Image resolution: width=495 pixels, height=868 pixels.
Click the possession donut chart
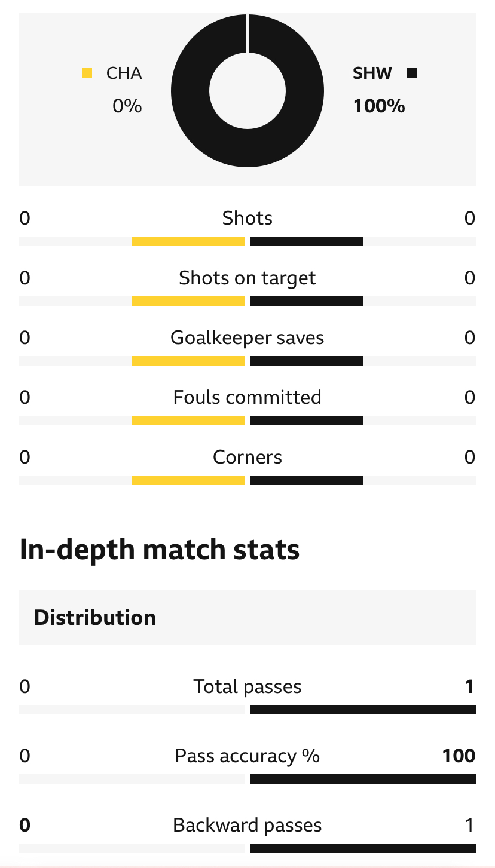tap(247, 91)
